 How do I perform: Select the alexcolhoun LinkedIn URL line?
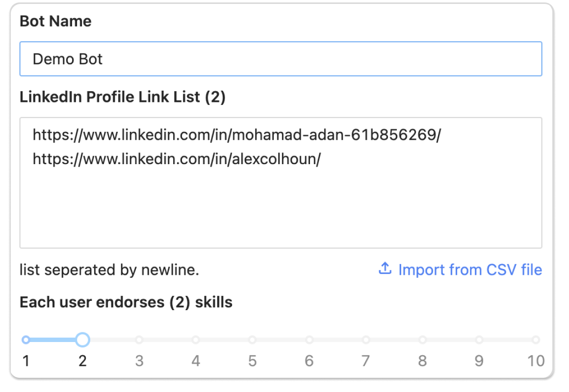(177, 160)
